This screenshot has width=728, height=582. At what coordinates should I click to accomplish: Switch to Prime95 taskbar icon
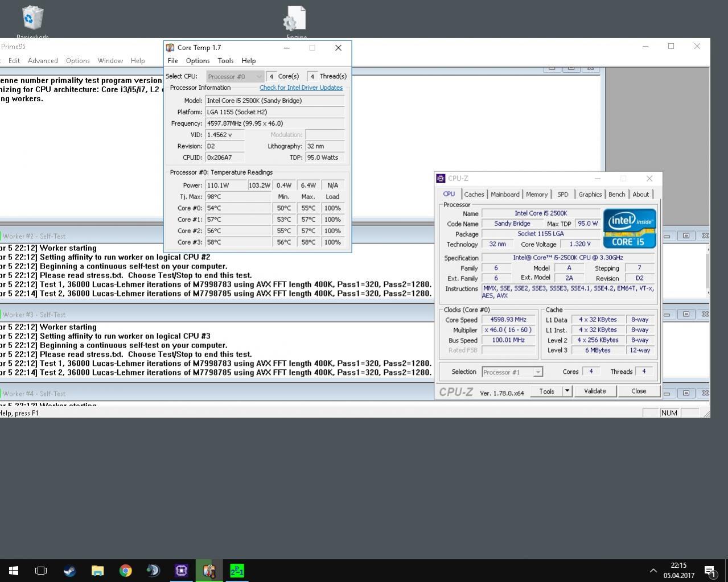coord(237,570)
